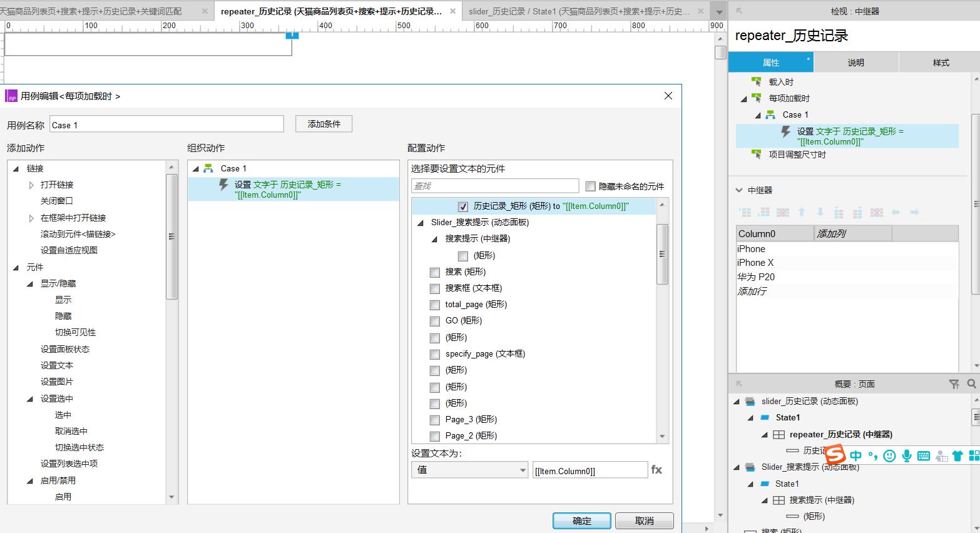Click the 确定 button to confirm
The image size is (980, 533).
click(581, 520)
